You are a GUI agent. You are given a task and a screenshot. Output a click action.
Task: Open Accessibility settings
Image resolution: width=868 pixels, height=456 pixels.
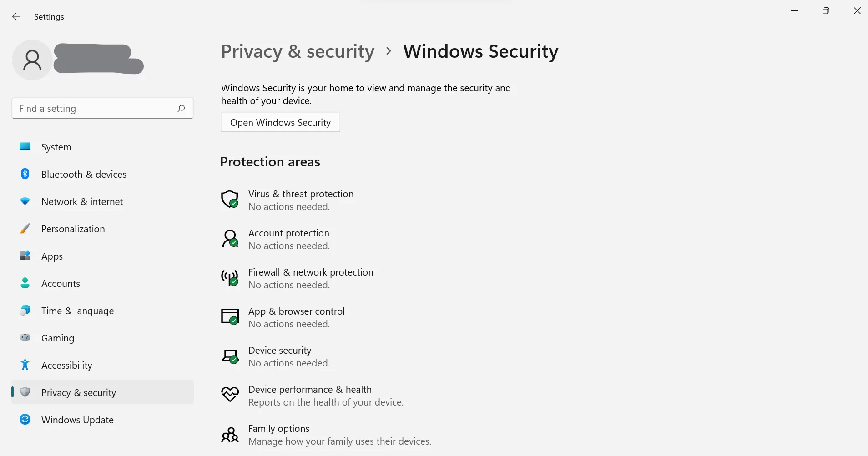pos(66,365)
